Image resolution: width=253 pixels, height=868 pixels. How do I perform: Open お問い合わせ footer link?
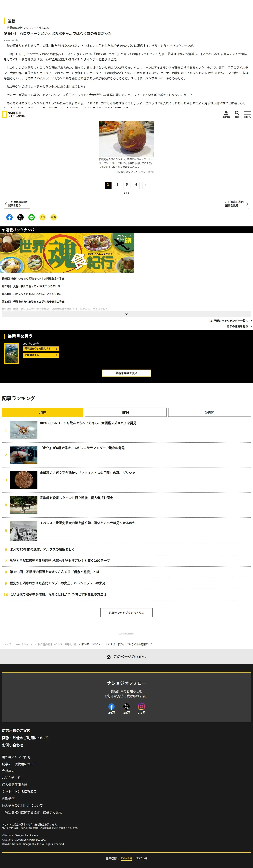pyautogui.click(x=12, y=745)
